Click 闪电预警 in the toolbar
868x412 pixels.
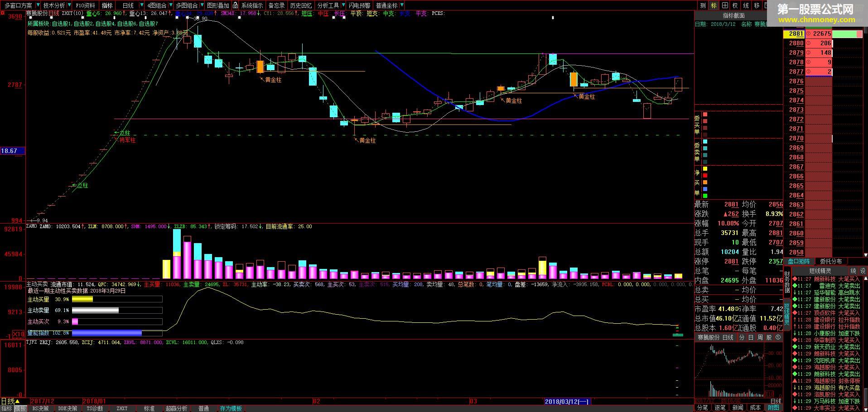(x=359, y=5)
